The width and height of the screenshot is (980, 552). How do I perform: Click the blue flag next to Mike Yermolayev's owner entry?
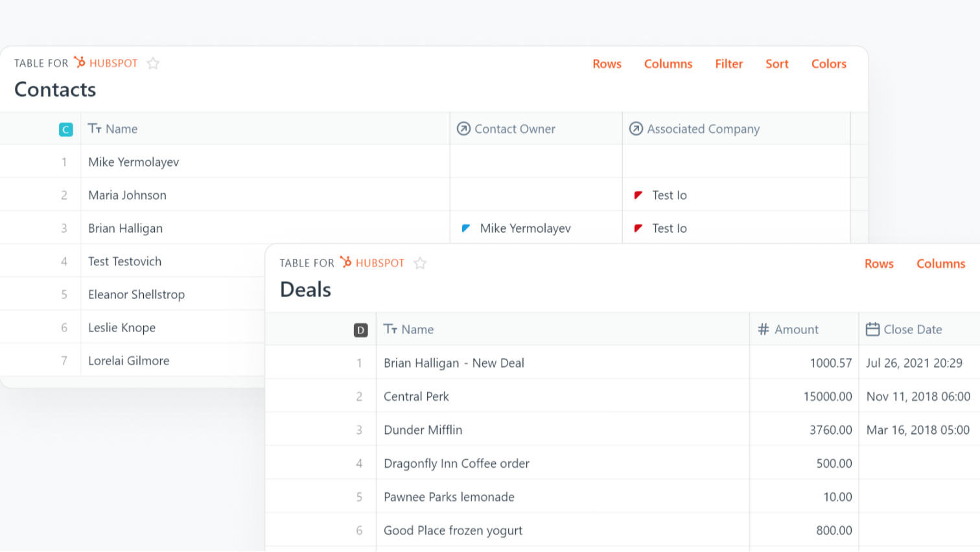(467, 228)
